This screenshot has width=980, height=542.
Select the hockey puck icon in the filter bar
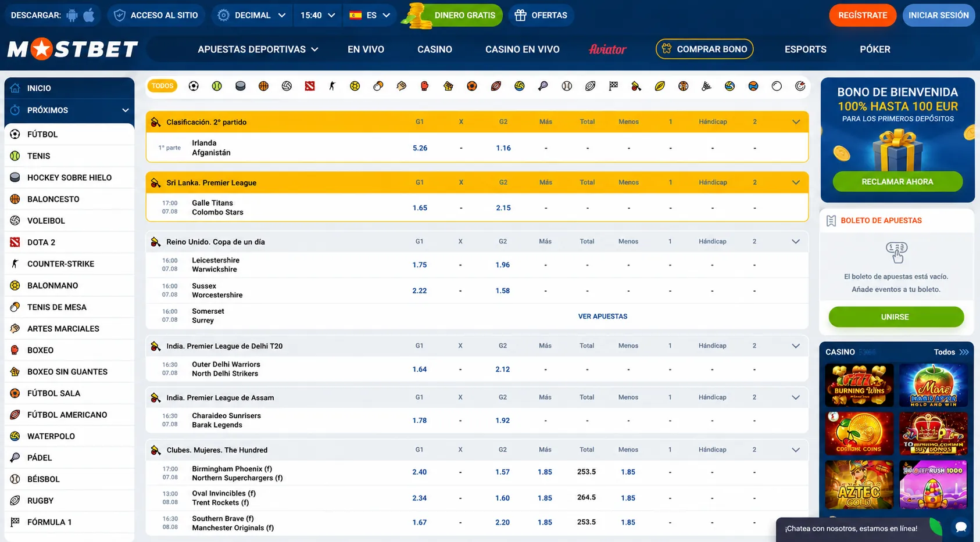240,86
